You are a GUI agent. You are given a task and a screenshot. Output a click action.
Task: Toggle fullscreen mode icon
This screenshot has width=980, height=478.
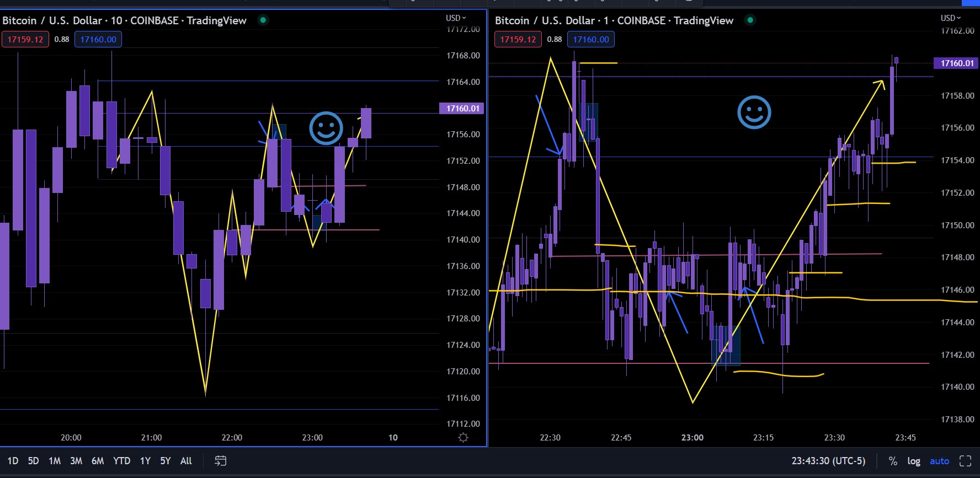(965, 461)
